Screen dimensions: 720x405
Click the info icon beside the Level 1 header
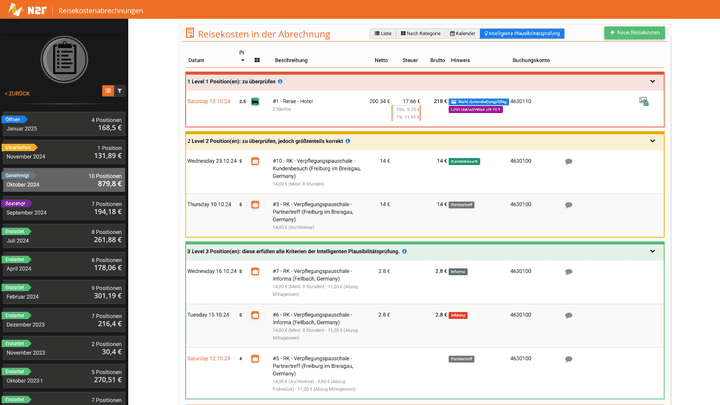[280, 81]
